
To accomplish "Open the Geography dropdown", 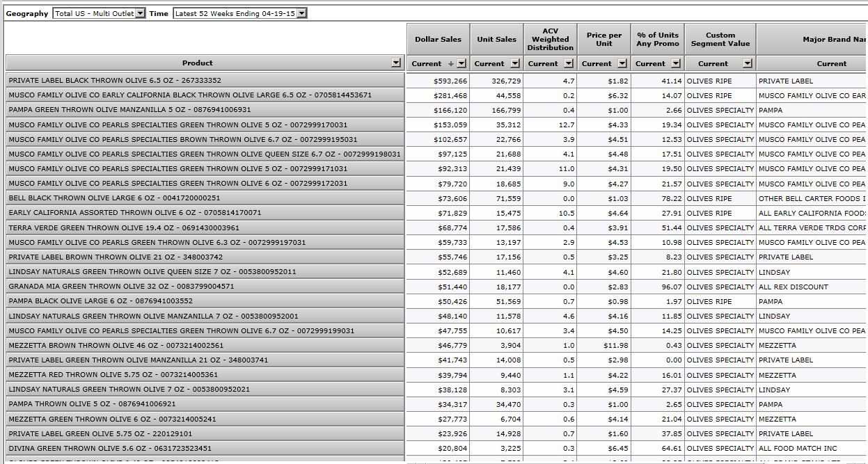I will click(140, 13).
